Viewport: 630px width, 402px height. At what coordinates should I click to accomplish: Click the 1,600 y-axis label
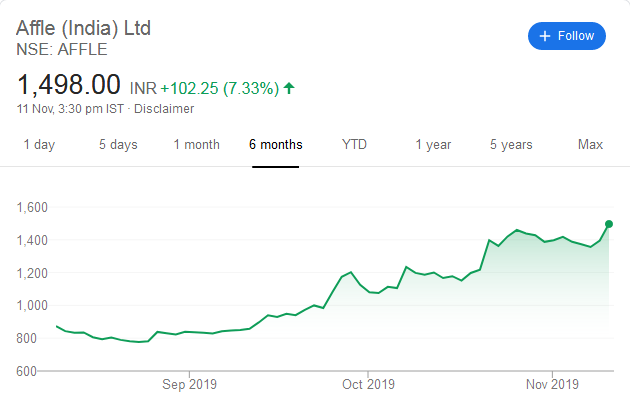coord(33,208)
